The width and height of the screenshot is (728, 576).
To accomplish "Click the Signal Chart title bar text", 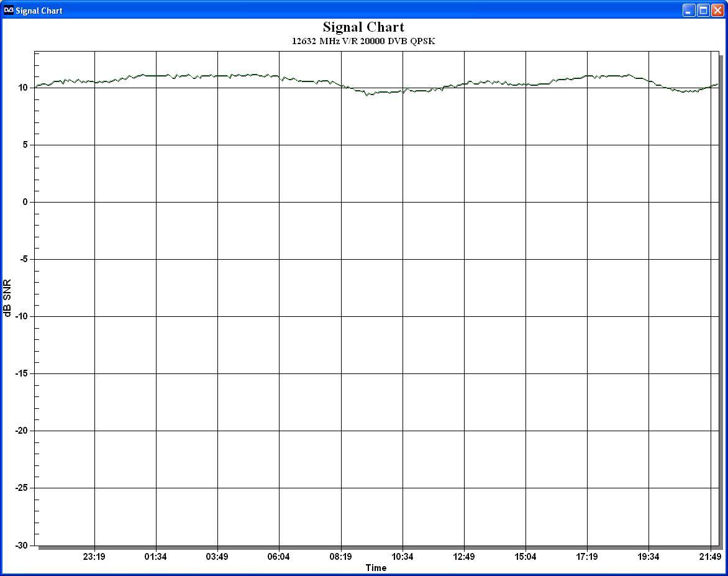I will [x=39, y=11].
